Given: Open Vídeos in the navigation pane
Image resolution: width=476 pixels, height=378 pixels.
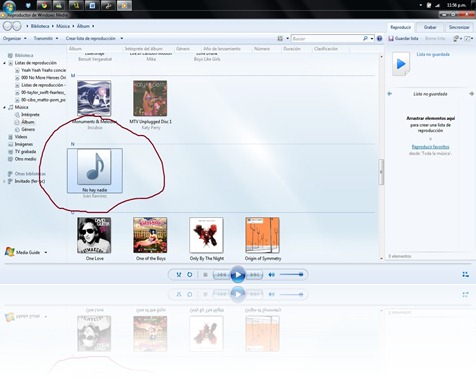Looking at the screenshot, I should click(18, 137).
